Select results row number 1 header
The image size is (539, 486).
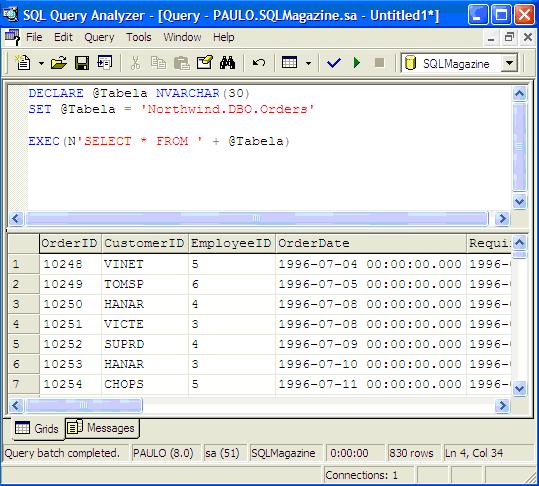pos(23,264)
